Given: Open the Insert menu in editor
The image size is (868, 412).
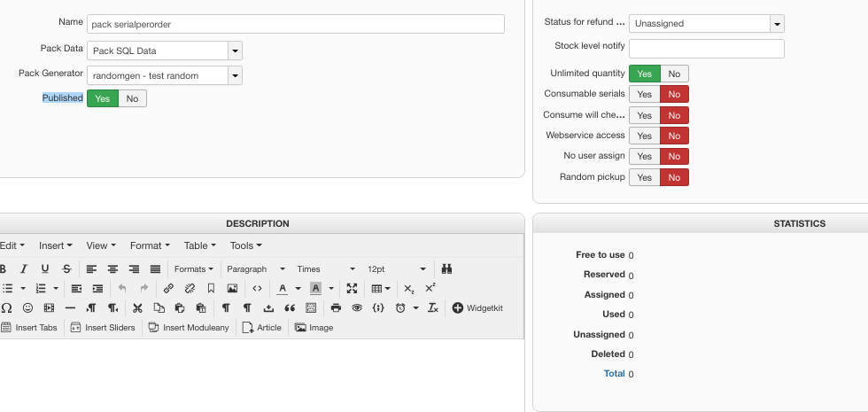Looking at the screenshot, I should [56, 245].
